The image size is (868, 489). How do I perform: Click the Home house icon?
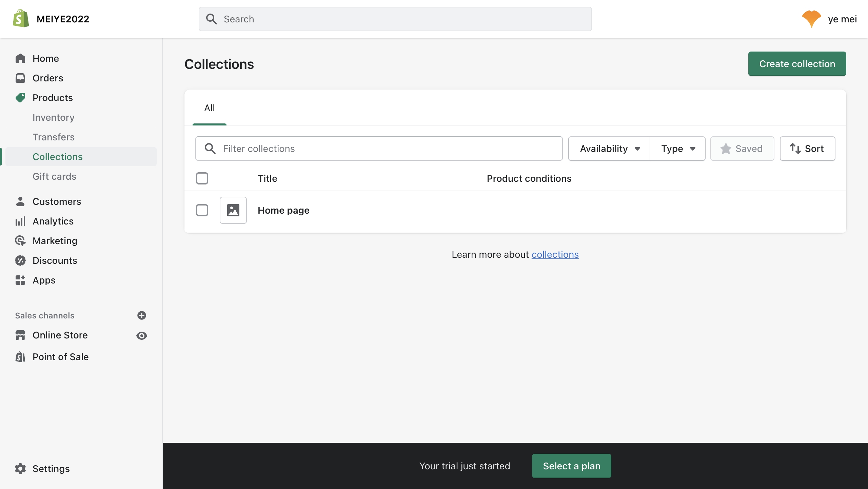(20, 58)
